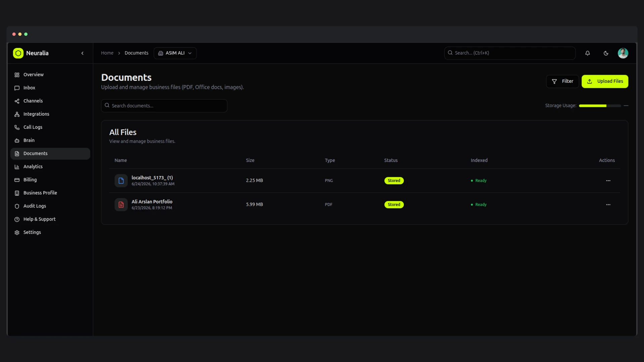Go to Channels page
The height and width of the screenshot is (362, 644).
click(x=50, y=101)
